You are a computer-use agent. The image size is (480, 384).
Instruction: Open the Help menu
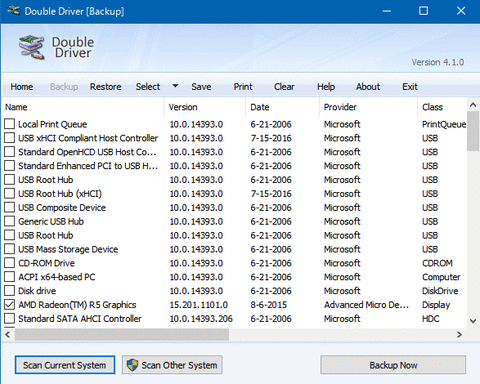pyautogui.click(x=326, y=87)
